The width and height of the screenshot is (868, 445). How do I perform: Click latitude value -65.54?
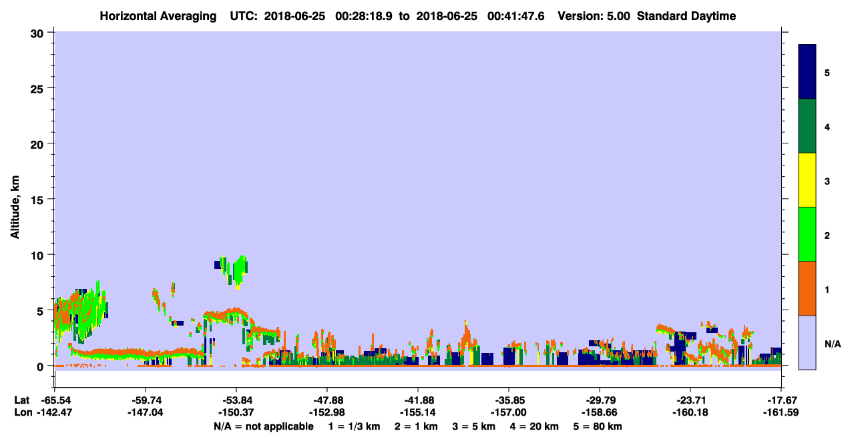(55, 400)
